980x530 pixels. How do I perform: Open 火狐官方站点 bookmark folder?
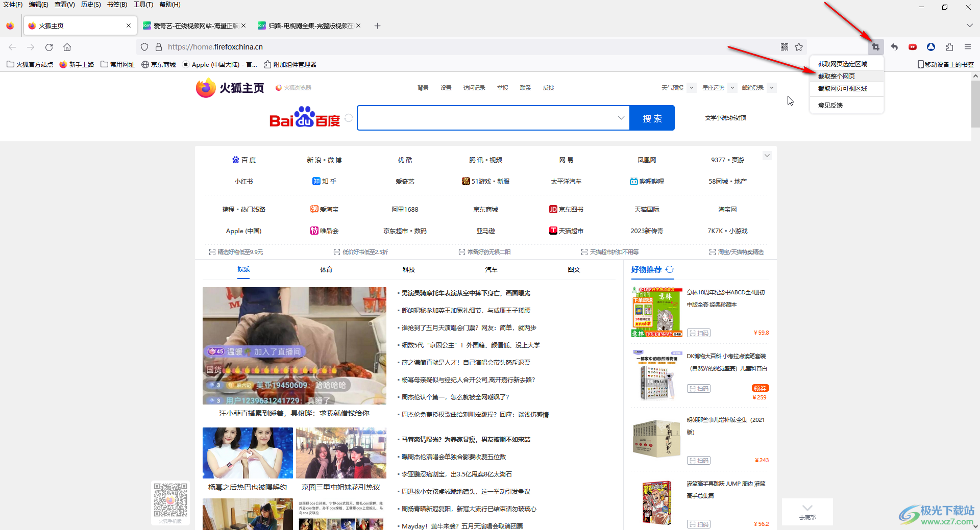pyautogui.click(x=30, y=64)
